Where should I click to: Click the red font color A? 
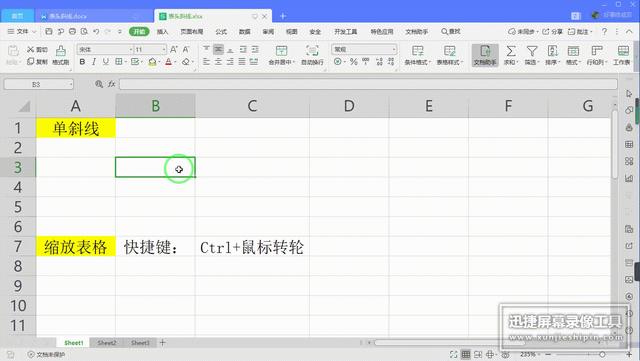pos(169,62)
